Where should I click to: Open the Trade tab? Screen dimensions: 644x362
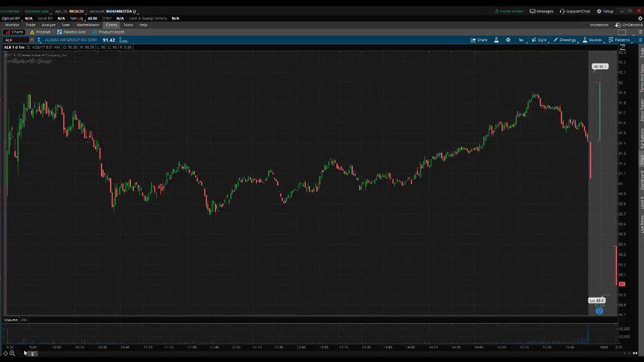click(31, 25)
